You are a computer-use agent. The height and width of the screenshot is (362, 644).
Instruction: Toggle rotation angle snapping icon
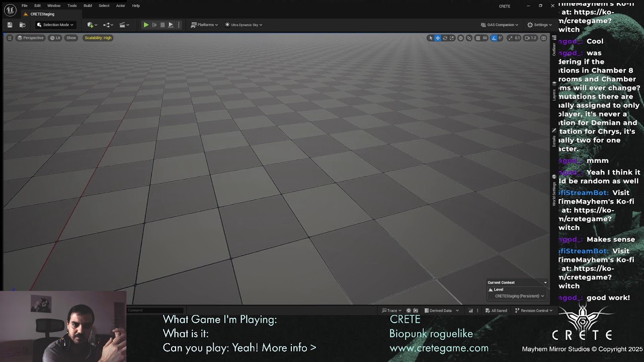494,38
